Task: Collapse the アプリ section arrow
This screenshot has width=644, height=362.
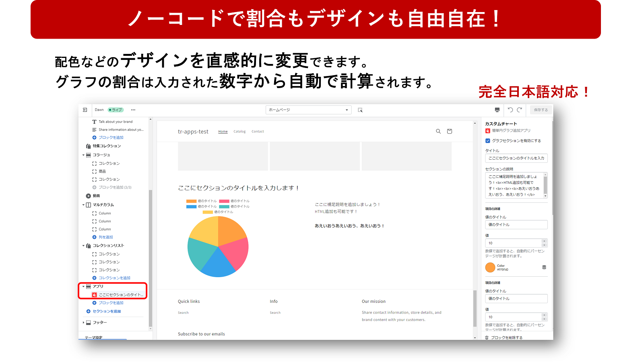Action: pyautogui.click(x=83, y=286)
